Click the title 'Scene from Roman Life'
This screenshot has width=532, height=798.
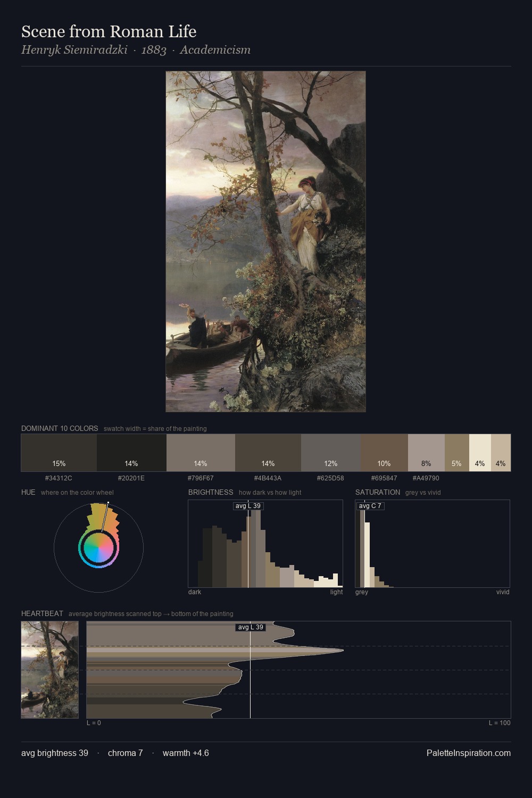point(109,32)
